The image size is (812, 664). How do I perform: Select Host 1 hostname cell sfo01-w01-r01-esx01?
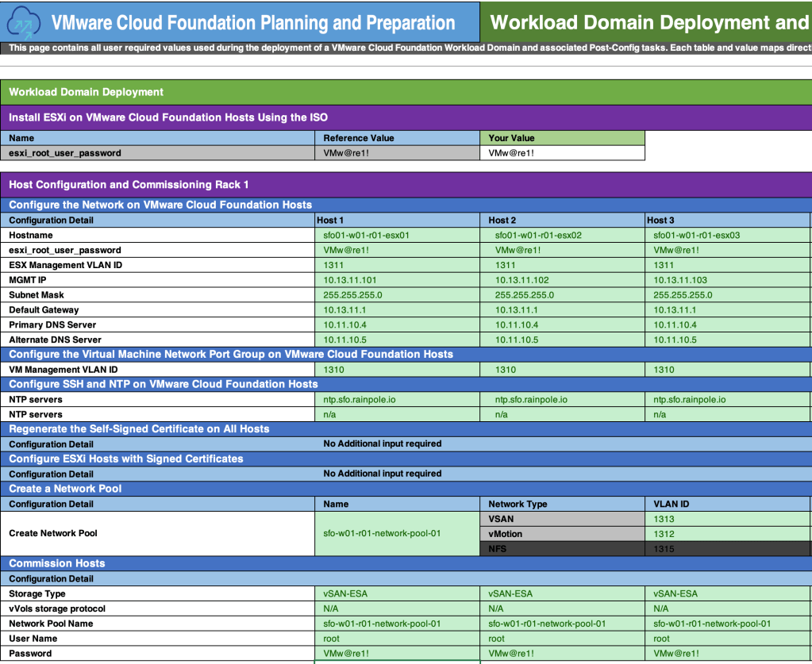397,236
